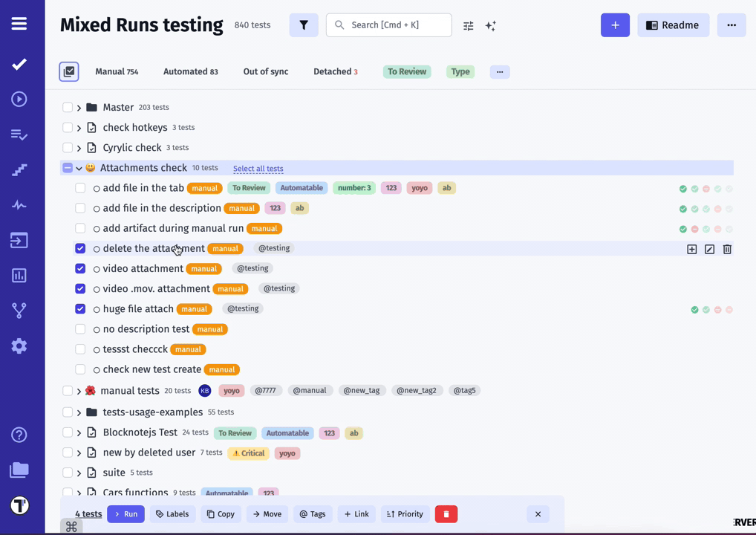Click the Move button in bulk bar
Image resolution: width=756 pixels, height=535 pixels.
267,514
